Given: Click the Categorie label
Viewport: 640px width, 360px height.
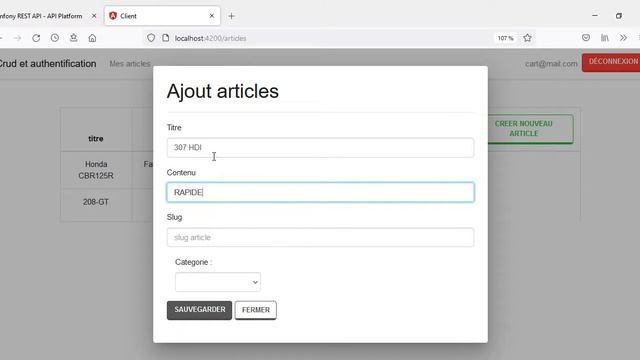Looking at the screenshot, I should coord(193,262).
